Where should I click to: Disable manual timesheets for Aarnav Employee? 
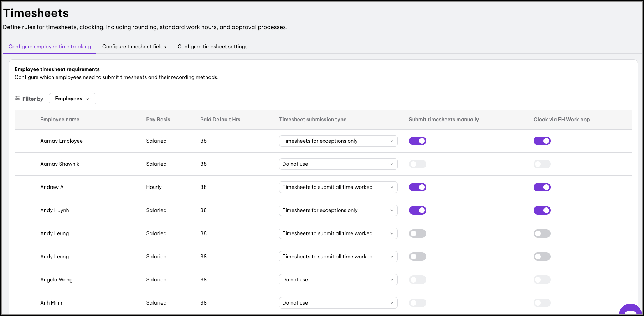[x=418, y=141]
